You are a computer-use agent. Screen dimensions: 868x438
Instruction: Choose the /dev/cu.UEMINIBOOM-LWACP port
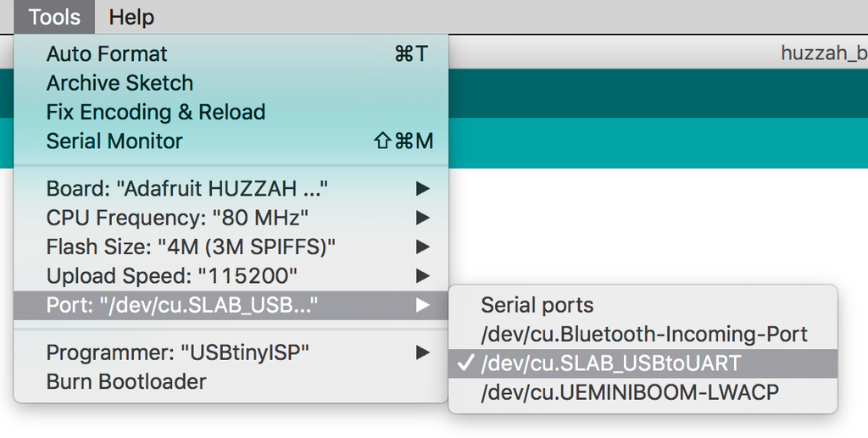point(629,392)
